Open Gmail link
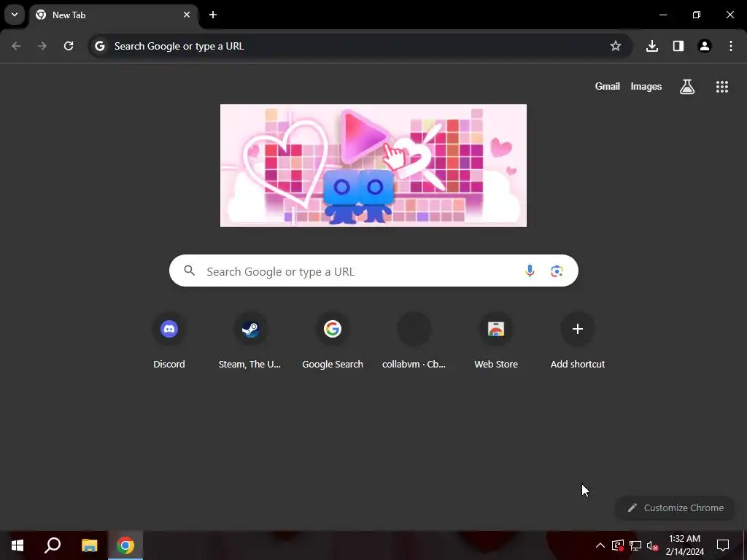 [608, 86]
